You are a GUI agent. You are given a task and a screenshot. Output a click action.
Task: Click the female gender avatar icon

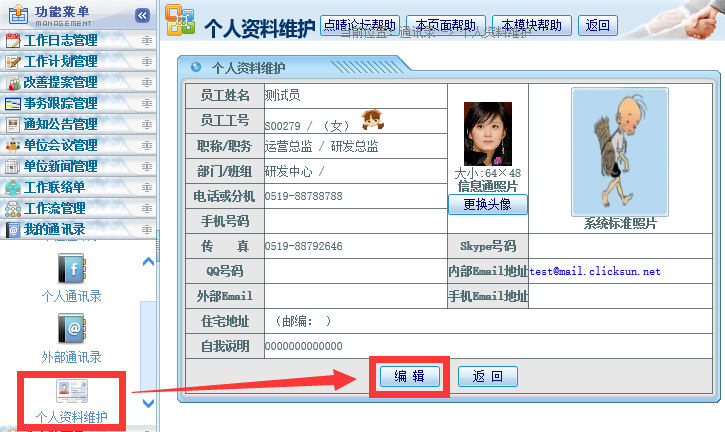(373, 121)
